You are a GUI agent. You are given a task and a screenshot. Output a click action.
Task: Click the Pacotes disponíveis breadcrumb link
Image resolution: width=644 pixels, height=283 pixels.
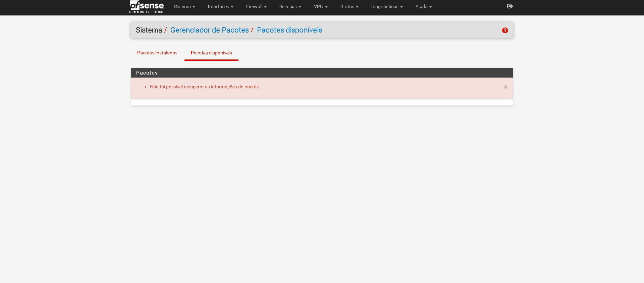289,30
